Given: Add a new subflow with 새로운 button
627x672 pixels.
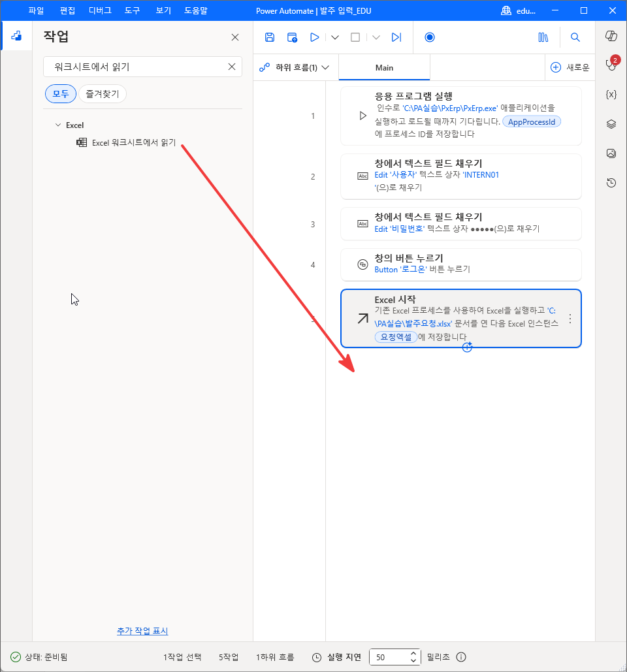Looking at the screenshot, I should click(x=570, y=67).
